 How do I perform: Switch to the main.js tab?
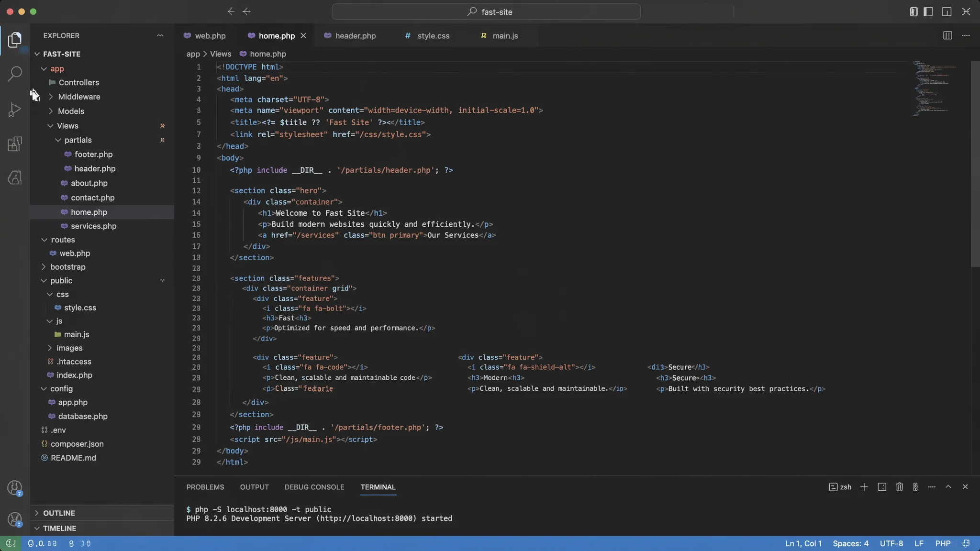[499, 36]
